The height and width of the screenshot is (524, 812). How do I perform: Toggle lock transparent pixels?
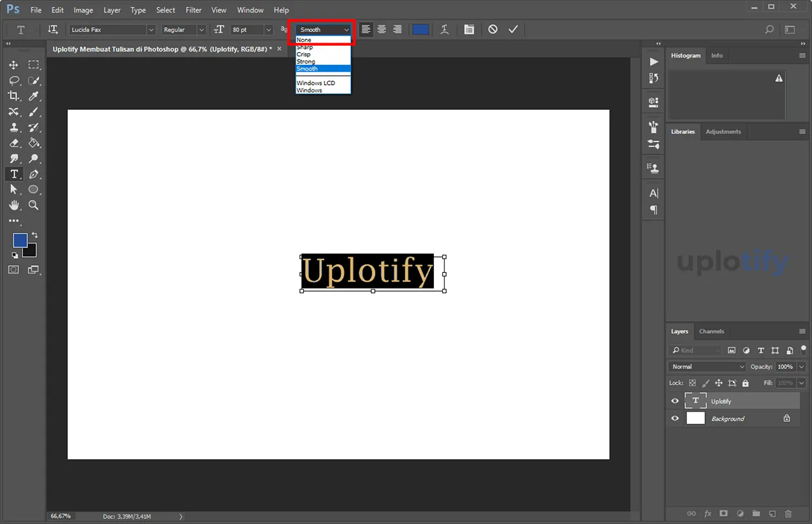(x=692, y=383)
